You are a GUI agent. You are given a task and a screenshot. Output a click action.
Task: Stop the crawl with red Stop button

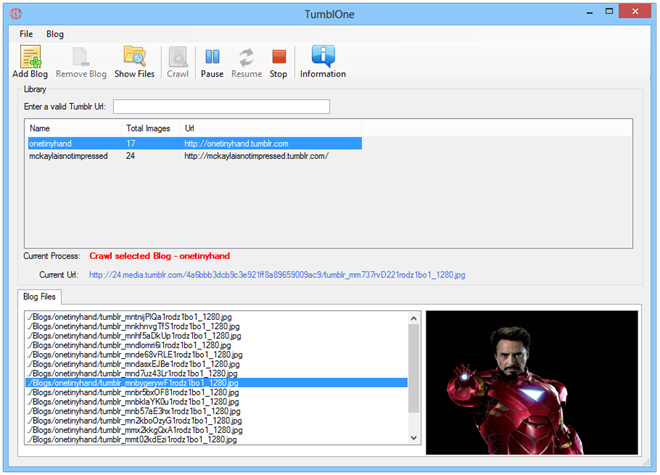[279, 62]
